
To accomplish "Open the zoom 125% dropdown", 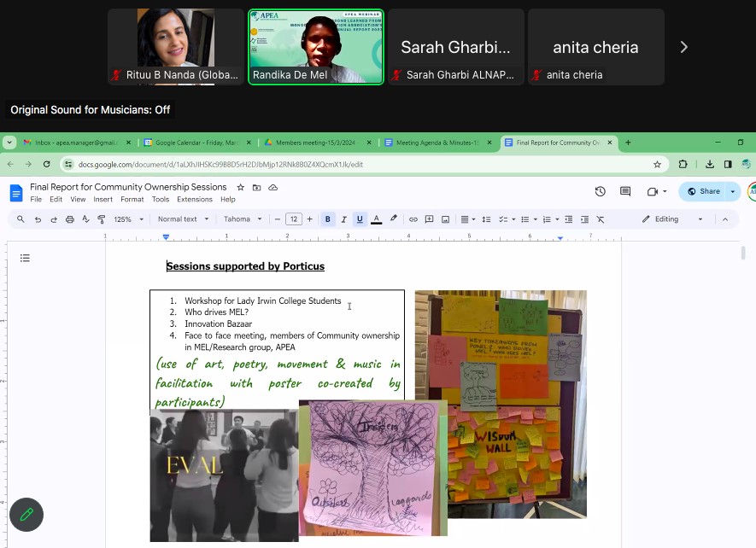I will pyautogui.click(x=127, y=219).
